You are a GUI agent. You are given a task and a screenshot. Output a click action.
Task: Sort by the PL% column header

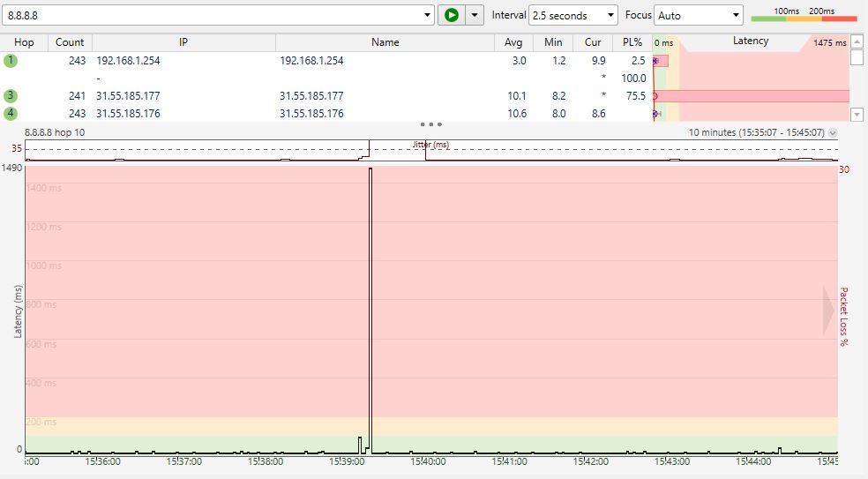(x=632, y=42)
